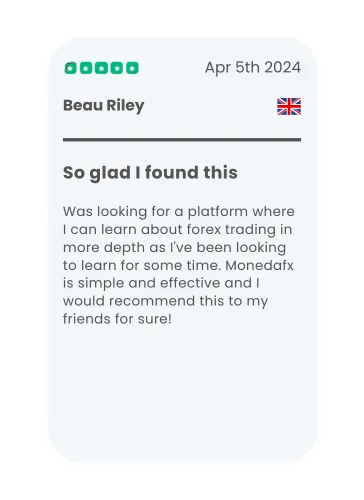This screenshot has height=500, width=364.
Task: Click the year 2024 in the date
Action: [x=283, y=67]
